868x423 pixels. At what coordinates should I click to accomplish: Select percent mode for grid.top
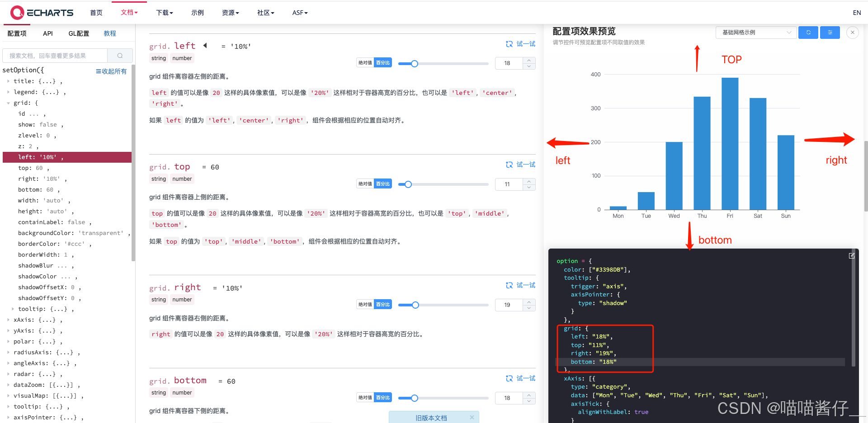[383, 184]
